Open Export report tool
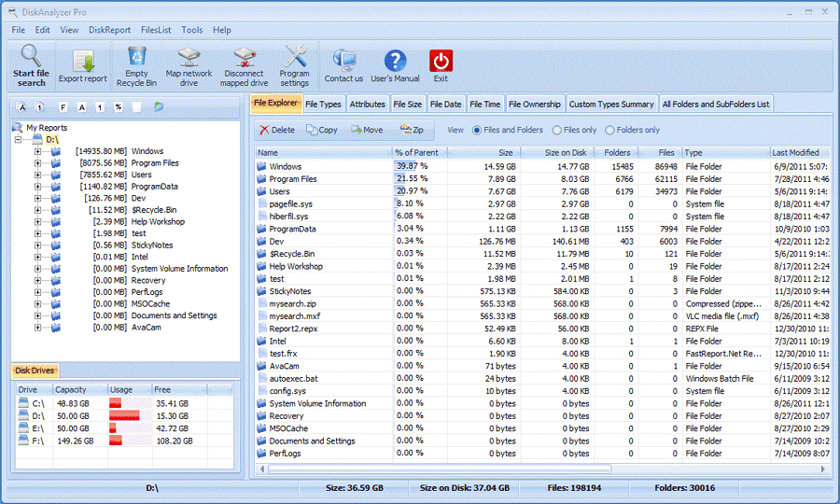 click(83, 61)
